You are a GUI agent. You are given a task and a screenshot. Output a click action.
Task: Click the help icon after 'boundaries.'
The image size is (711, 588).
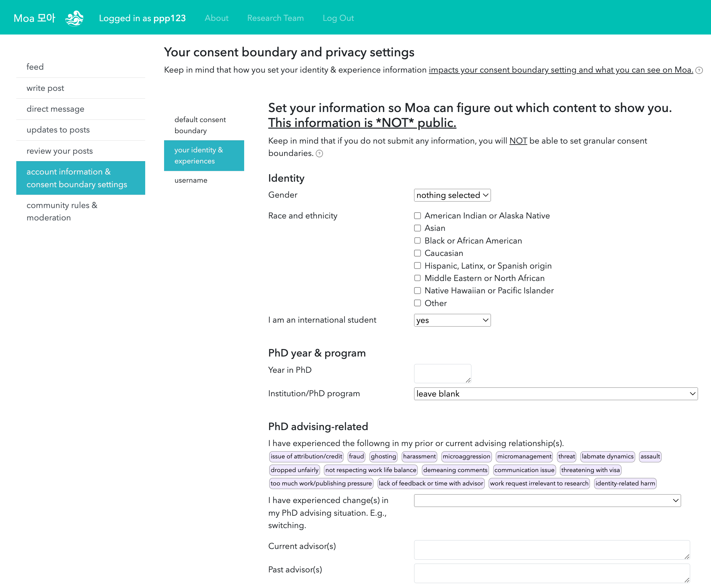click(319, 154)
